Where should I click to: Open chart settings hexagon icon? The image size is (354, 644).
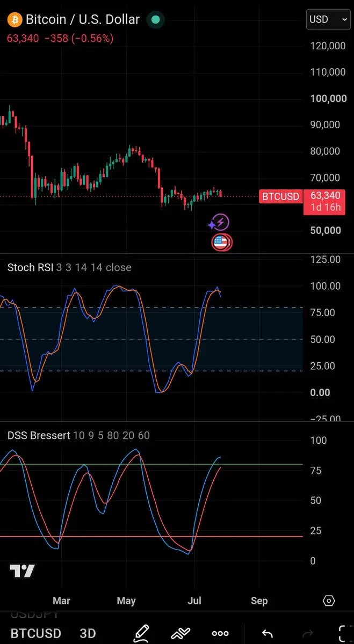pyautogui.click(x=329, y=601)
